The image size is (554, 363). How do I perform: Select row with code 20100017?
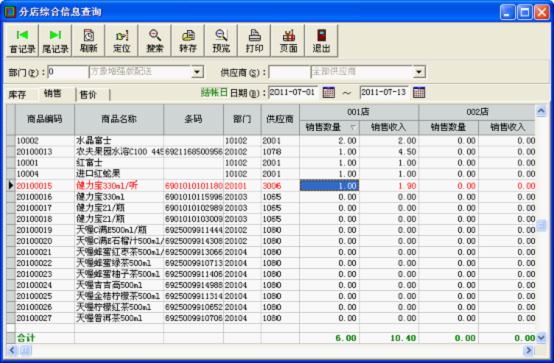pos(271,208)
